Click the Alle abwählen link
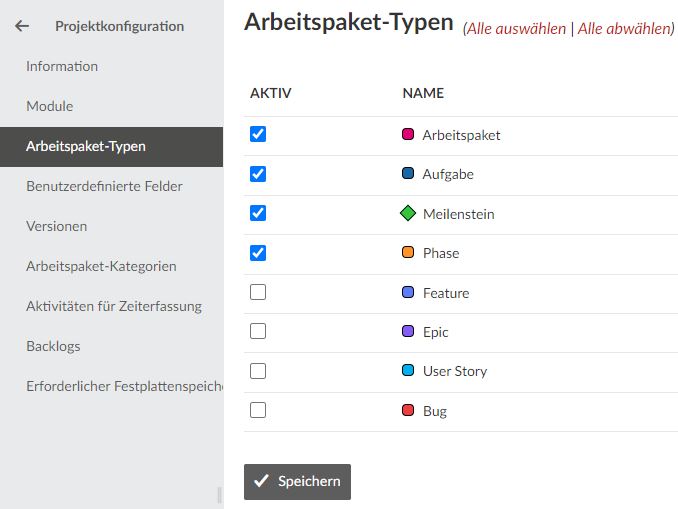The image size is (678, 509). (x=624, y=29)
